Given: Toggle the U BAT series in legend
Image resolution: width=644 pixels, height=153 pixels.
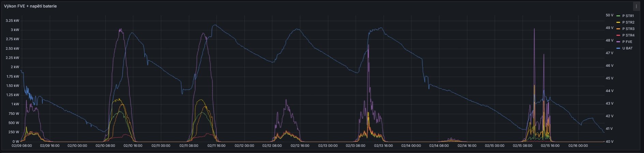Looking at the screenshot, I should [627, 48].
